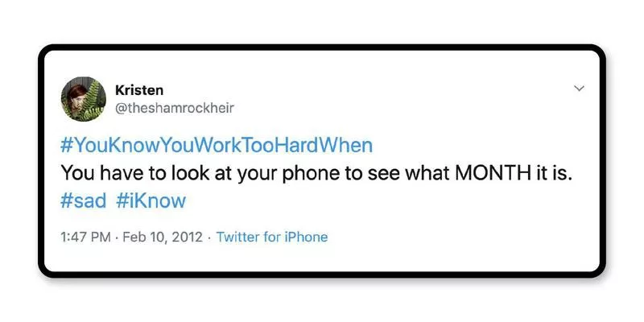Open the tweet options chevron menu
This screenshot has height=322, width=644.
pos(578,89)
